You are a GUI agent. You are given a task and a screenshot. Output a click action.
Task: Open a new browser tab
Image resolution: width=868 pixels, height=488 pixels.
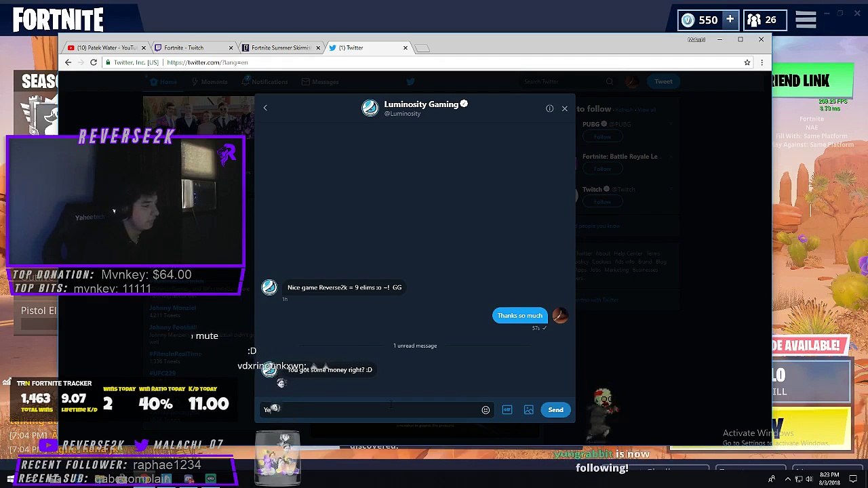pos(422,47)
